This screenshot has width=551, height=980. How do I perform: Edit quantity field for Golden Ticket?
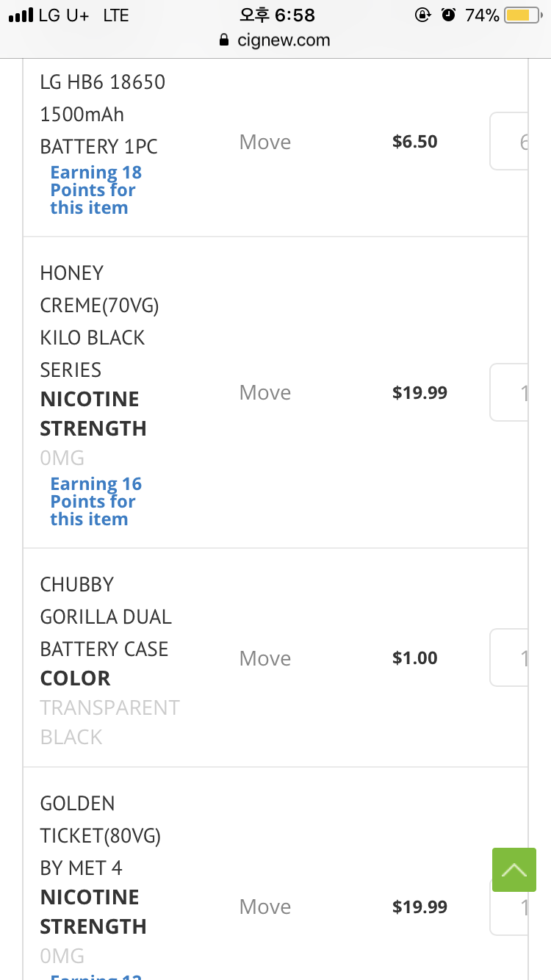coord(510,907)
